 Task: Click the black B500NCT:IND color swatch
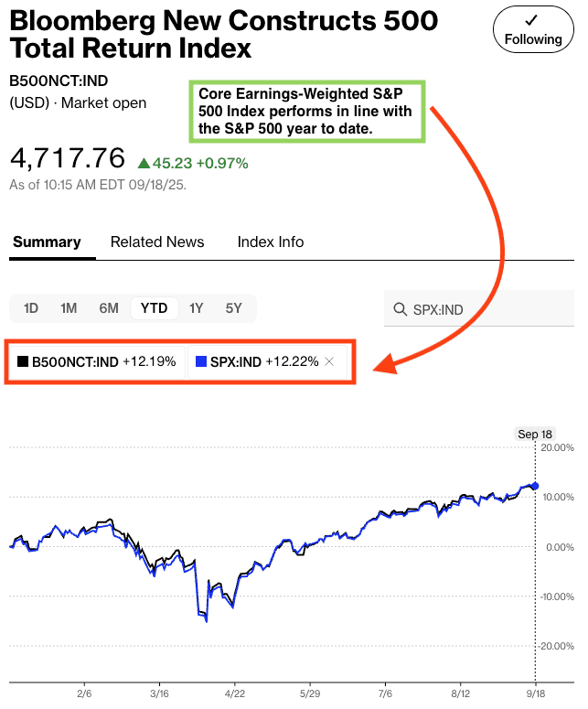point(23,361)
